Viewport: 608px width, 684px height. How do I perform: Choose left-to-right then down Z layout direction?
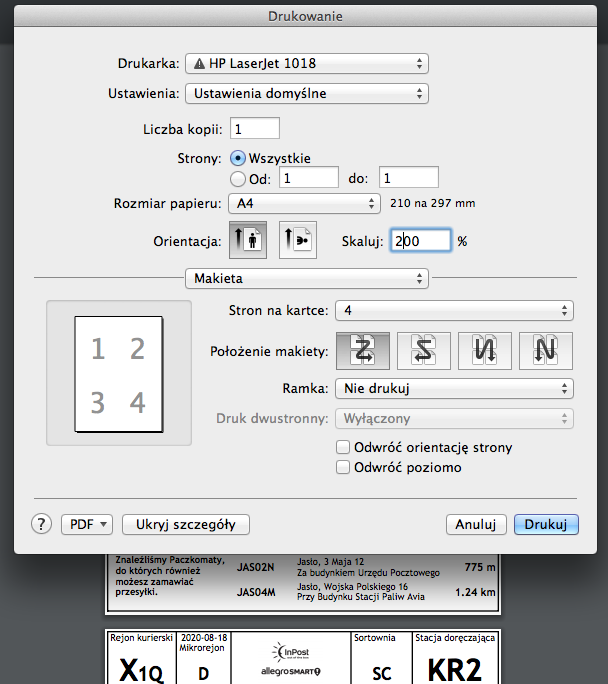click(x=362, y=350)
